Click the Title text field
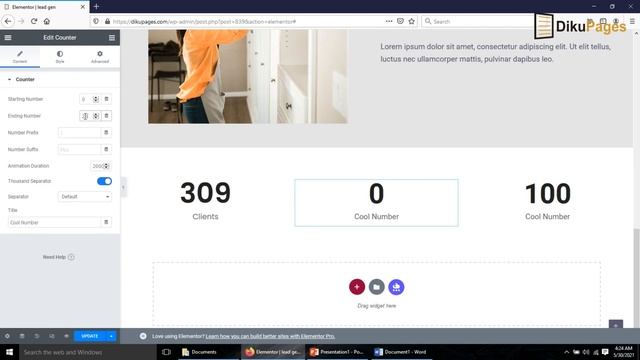This screenshot has width=640, height=360. pyautogui.click(x=54, y=222)
